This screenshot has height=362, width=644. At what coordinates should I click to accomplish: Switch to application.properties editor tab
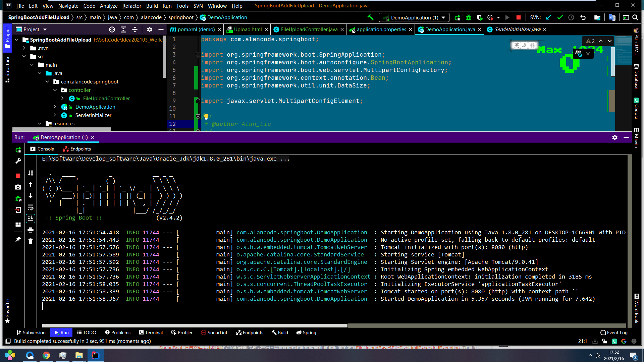(x=381, y=29)
